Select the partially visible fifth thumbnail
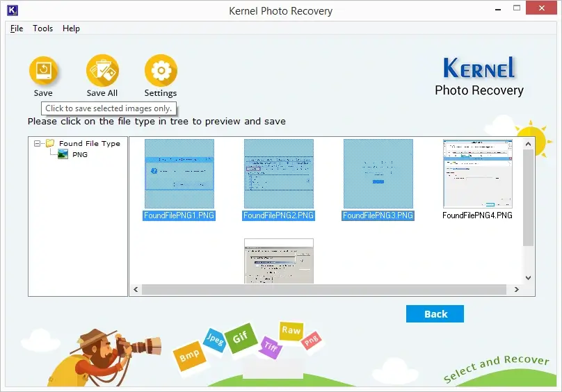Image resolution: width=562 pixels, height=392 pixels. click(x=279, y=261)
